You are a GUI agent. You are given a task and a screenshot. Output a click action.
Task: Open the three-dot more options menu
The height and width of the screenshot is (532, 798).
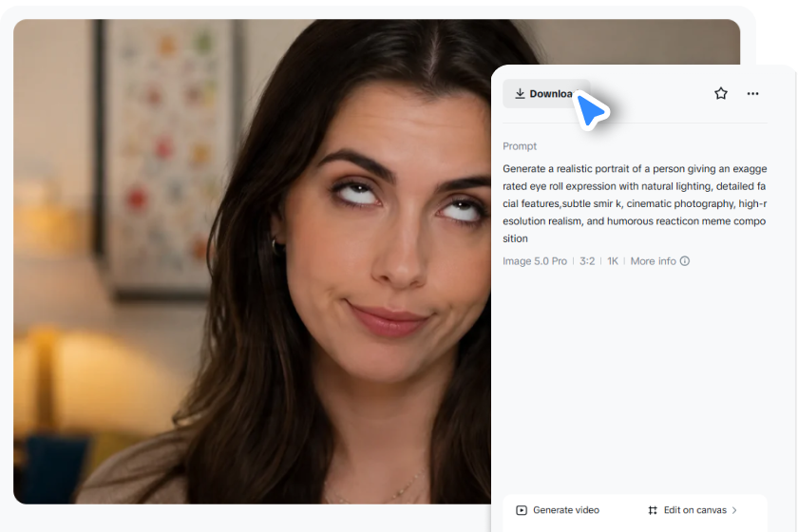752,94
